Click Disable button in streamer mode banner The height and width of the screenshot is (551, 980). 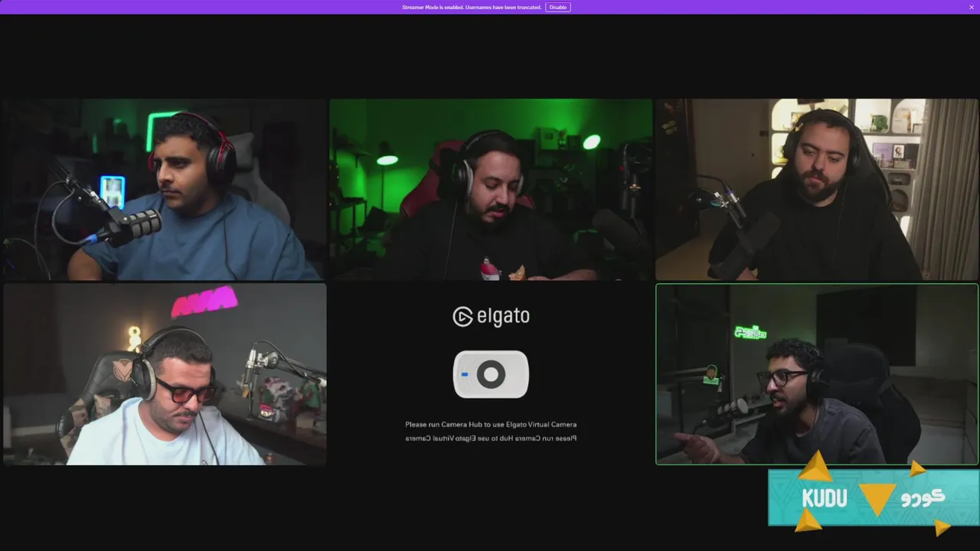point(558,7)
